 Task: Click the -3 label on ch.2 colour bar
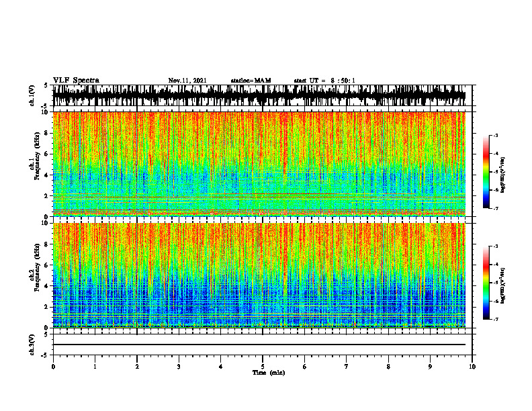496,246
